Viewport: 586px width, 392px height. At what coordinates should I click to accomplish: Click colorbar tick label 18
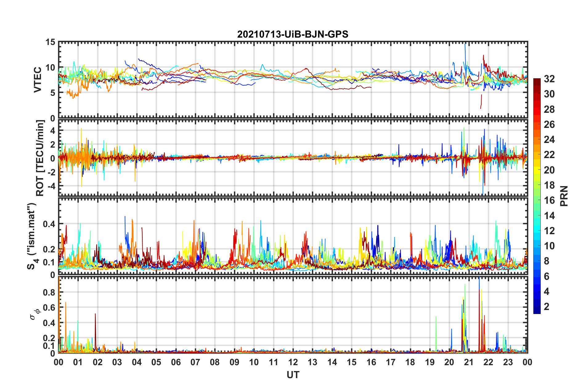pyautogui.click(x=549, y=185)
